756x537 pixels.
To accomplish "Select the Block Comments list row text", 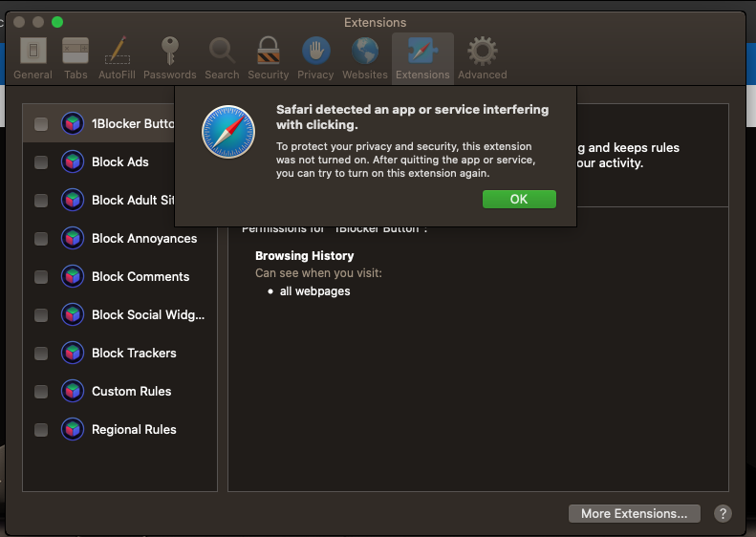I will coord(140,277).
